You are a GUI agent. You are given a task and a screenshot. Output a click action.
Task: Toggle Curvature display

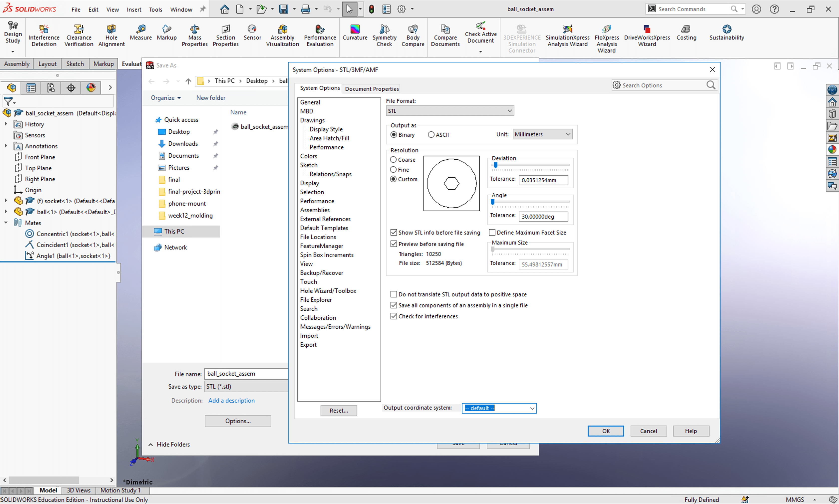355,32
